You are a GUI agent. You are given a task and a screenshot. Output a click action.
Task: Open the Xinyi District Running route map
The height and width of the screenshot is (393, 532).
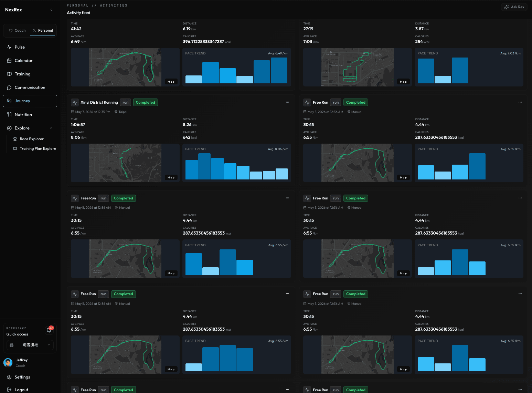[125, 163]
